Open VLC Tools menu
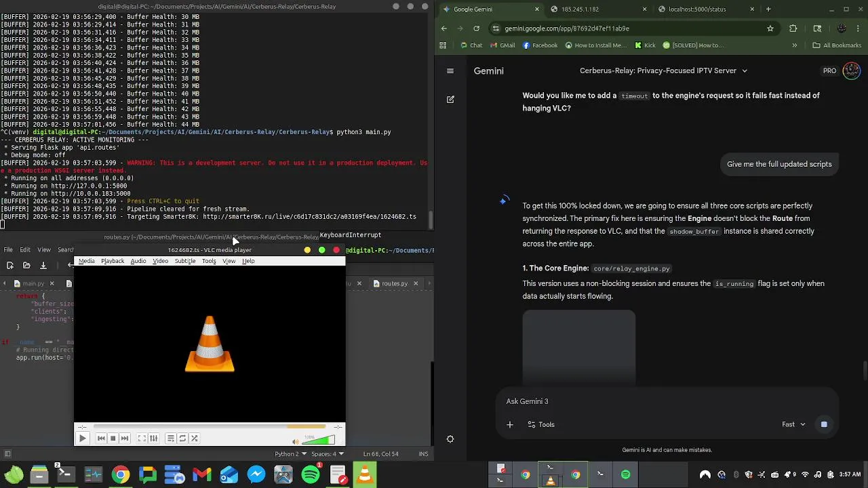The image size is (868, 488). (209, 261)
